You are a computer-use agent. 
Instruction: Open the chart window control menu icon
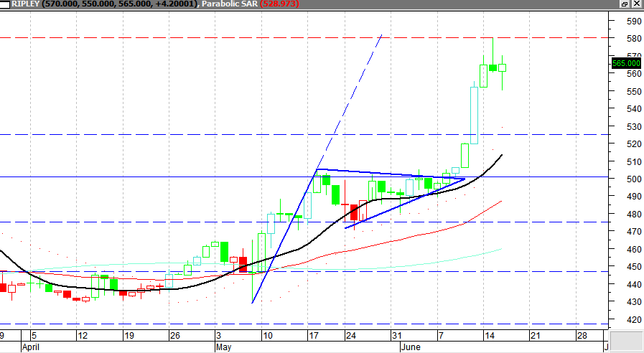5,4
